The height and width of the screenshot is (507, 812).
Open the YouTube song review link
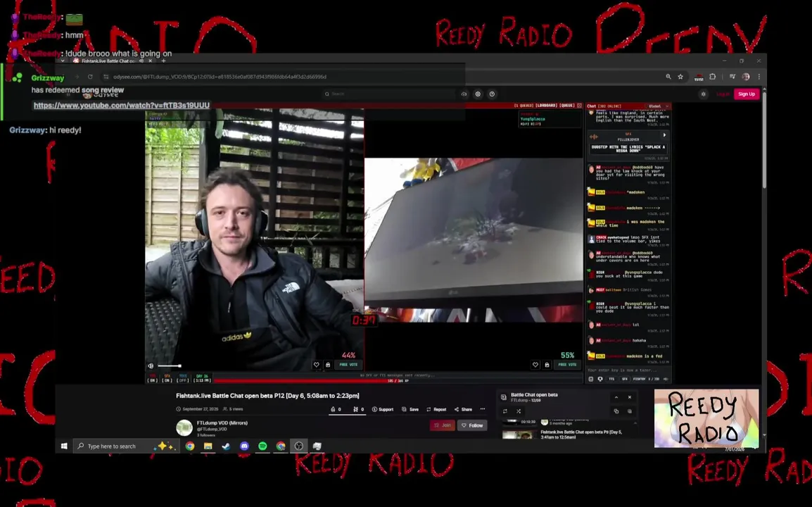(122, 105)
